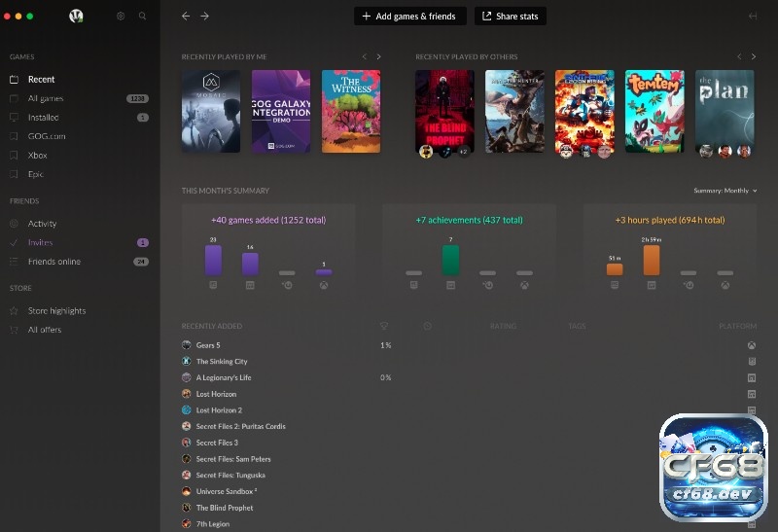Open GOG Galaxy Integration Demo cover
This screenshot has height=532, width=778.
point(281,111)
